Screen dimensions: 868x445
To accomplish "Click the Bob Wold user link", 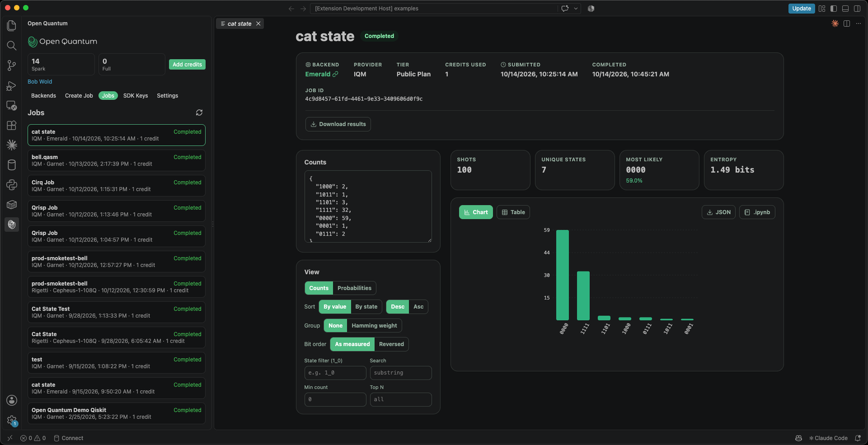I will coord(40,82).
